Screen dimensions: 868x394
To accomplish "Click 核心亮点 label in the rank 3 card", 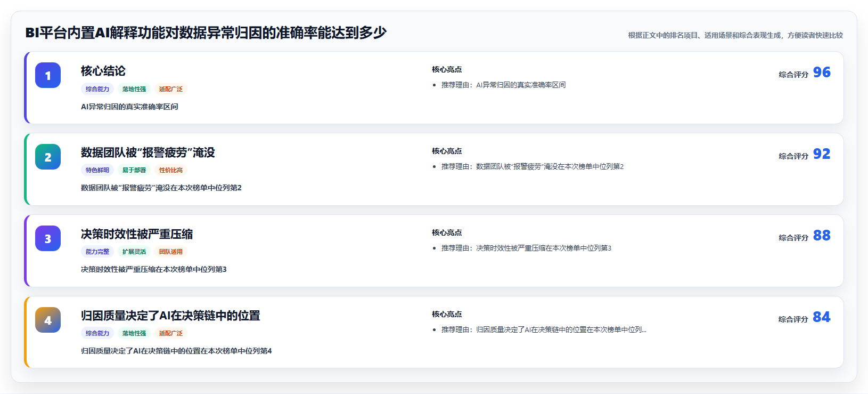I will 447,232.
